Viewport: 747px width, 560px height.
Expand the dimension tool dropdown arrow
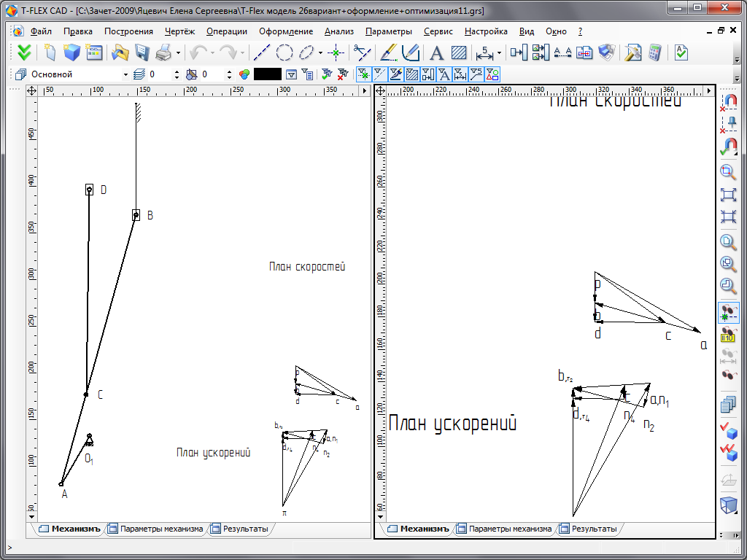point(499,52)
